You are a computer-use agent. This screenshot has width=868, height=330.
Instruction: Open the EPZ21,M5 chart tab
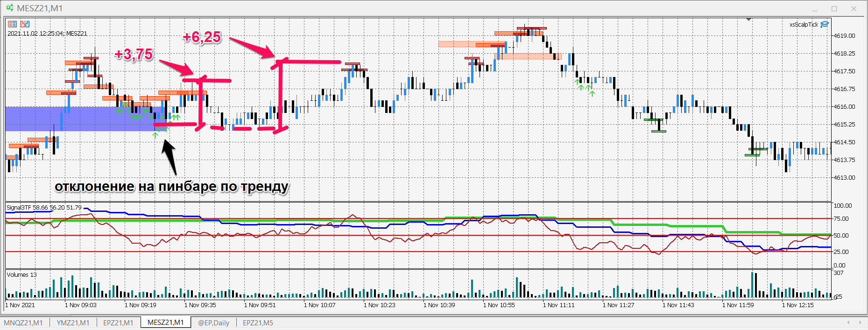coord(258,323)
